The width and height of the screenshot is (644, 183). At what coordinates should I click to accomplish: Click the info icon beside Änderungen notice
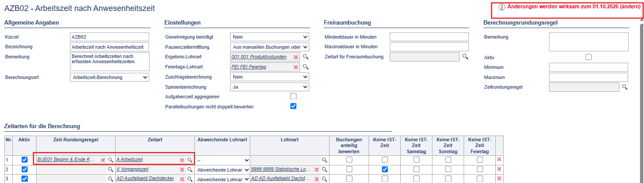point(501,7)
